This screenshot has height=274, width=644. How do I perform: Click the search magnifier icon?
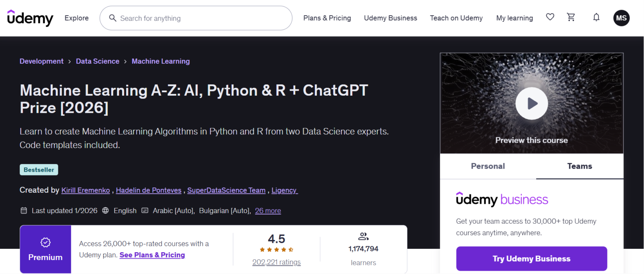click(112, 18)
